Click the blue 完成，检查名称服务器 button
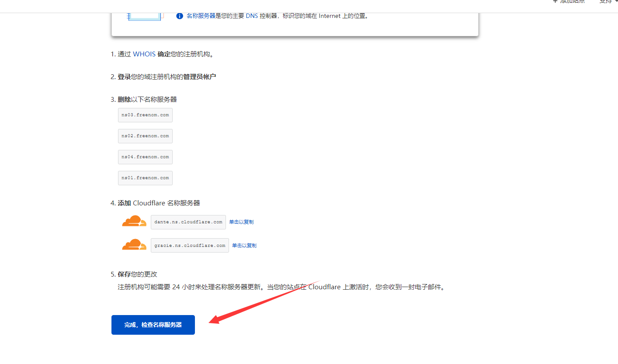This screenshot has height=364, width=618. (x=153, y=325)
